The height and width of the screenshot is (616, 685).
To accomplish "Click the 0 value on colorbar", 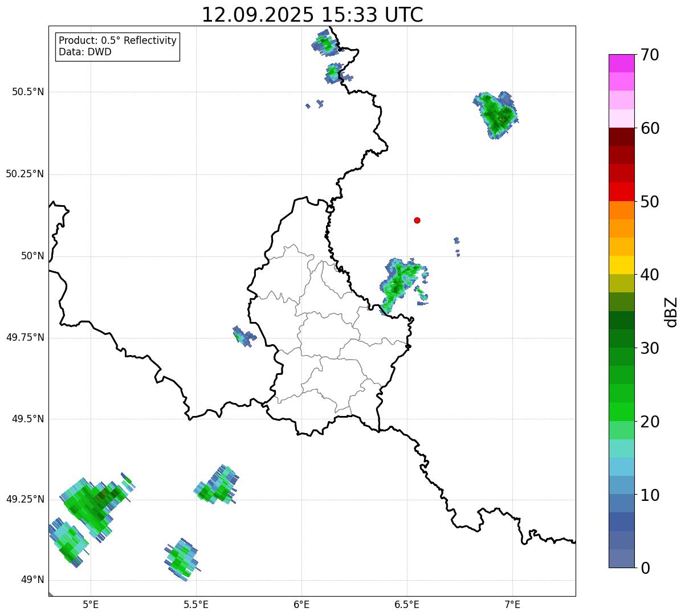I will pyautogui.click(x=645, y=568).
